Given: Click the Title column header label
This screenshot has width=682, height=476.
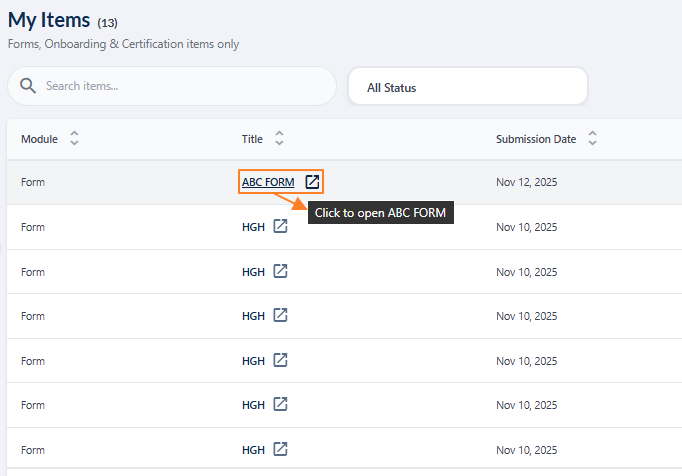Looking at the screenshot, I should point(252,139).
